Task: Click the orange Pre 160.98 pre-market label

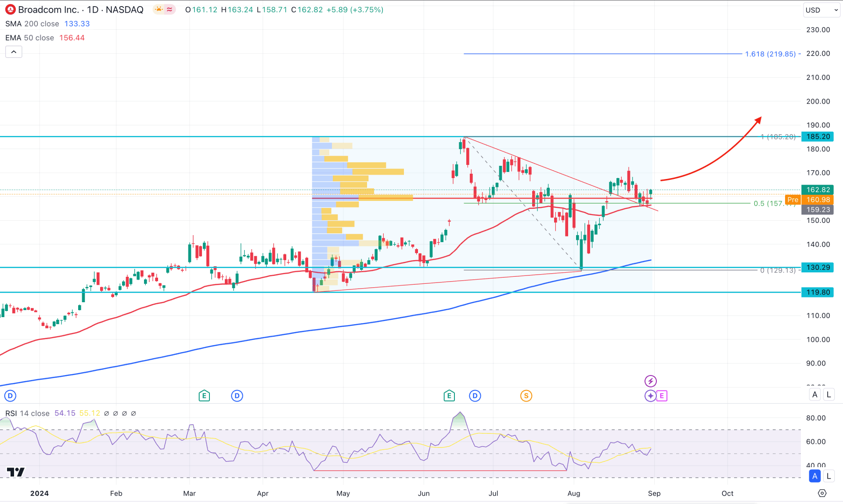Action: 809,200
